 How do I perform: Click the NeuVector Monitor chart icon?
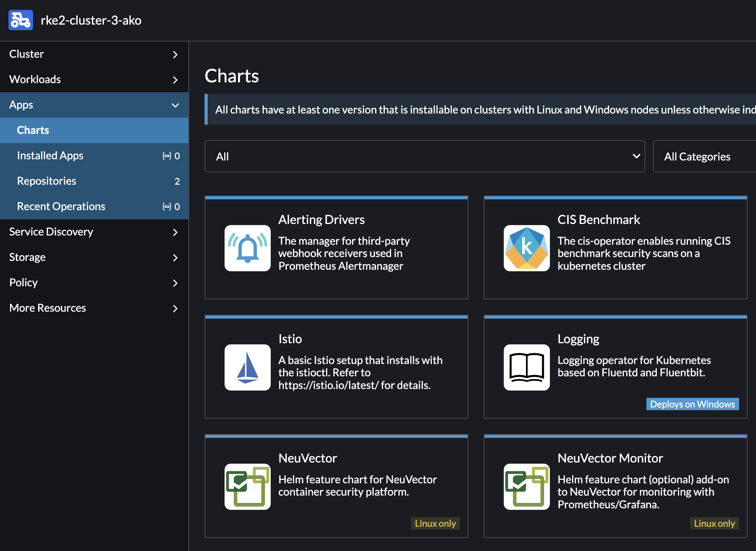click(x=527, y=487)
